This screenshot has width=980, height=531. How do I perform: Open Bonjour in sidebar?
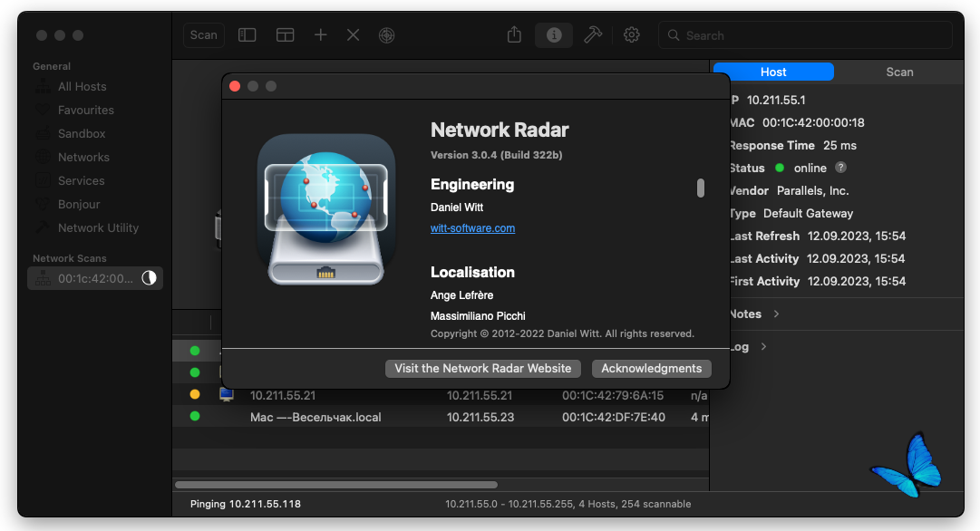pos(79,204)
